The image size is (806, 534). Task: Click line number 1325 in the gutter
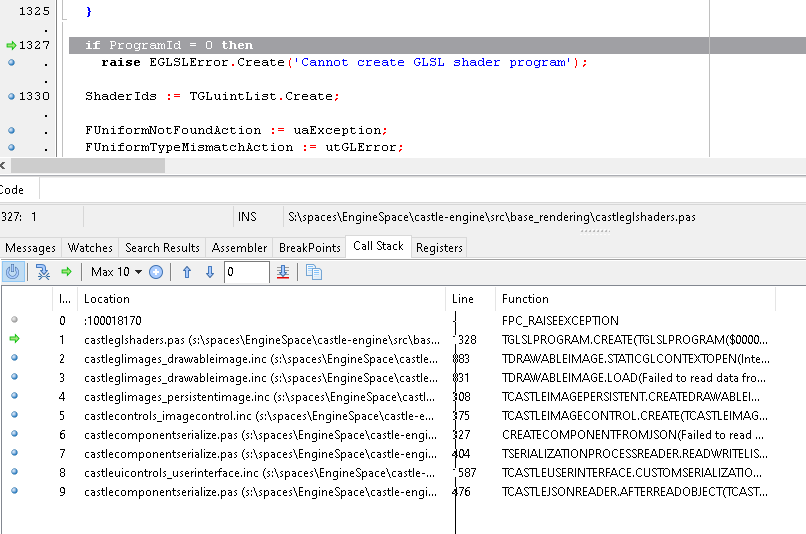coord(34,11)
